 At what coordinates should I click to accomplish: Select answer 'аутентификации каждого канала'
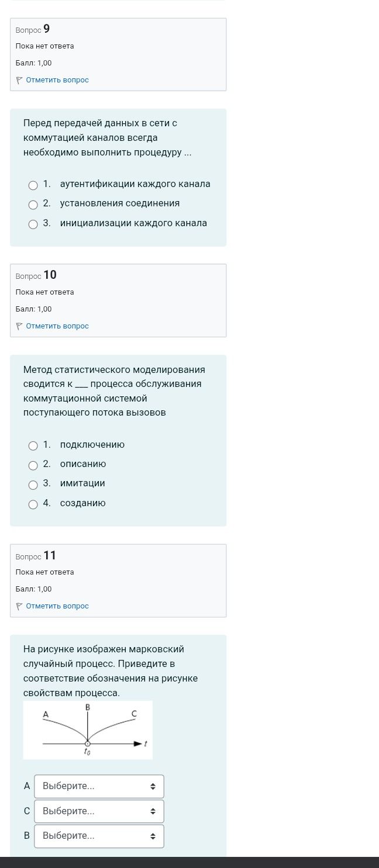pos(33,185)
